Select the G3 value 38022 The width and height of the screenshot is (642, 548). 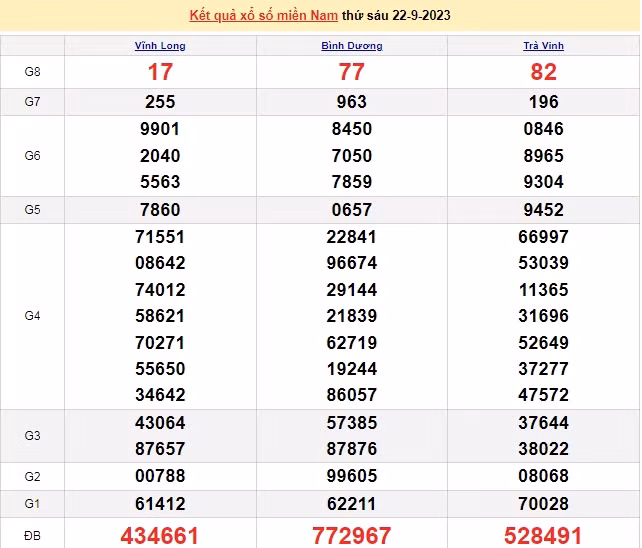point(543,449)
